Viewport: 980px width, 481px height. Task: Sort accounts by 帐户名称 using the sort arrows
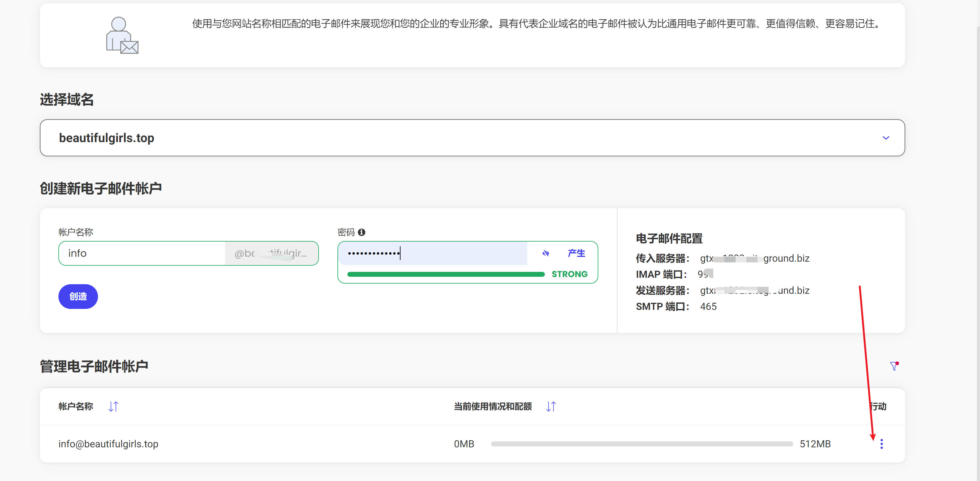point(113,406)
